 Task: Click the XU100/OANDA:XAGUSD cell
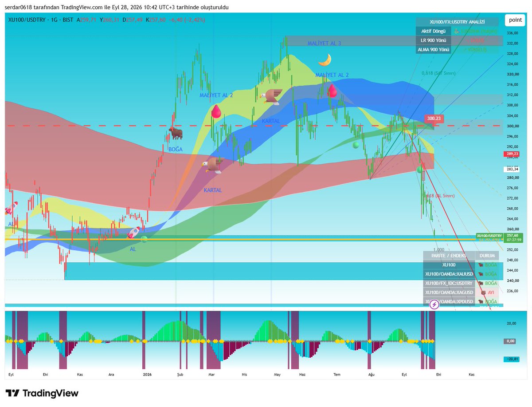pos(449,292)
